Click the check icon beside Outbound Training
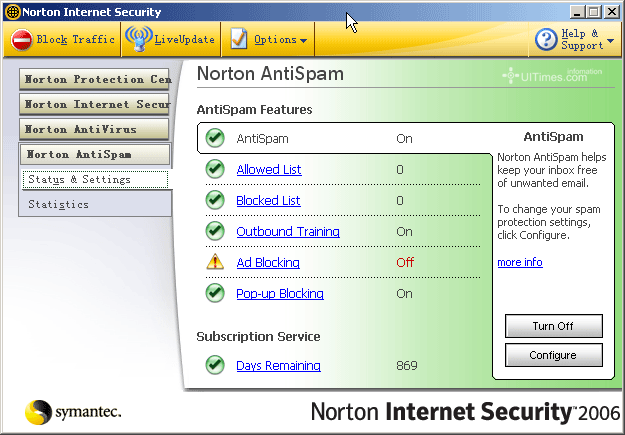 tap(215, 231)
